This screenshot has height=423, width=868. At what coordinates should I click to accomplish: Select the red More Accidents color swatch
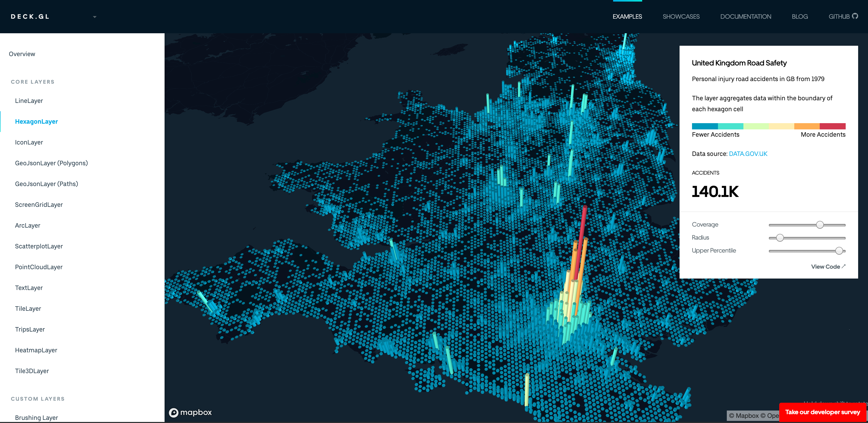tap(833, 126)
